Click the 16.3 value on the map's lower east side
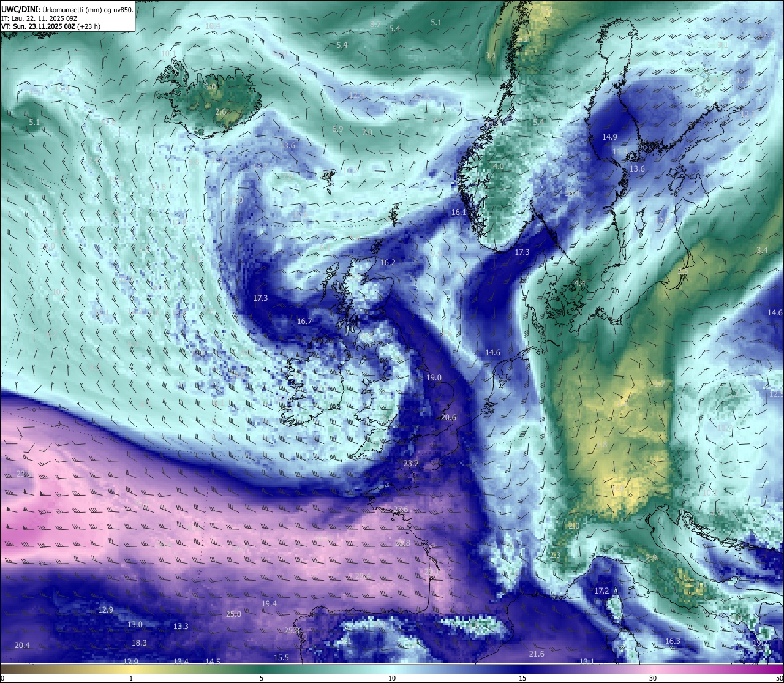 coord(673,641)
